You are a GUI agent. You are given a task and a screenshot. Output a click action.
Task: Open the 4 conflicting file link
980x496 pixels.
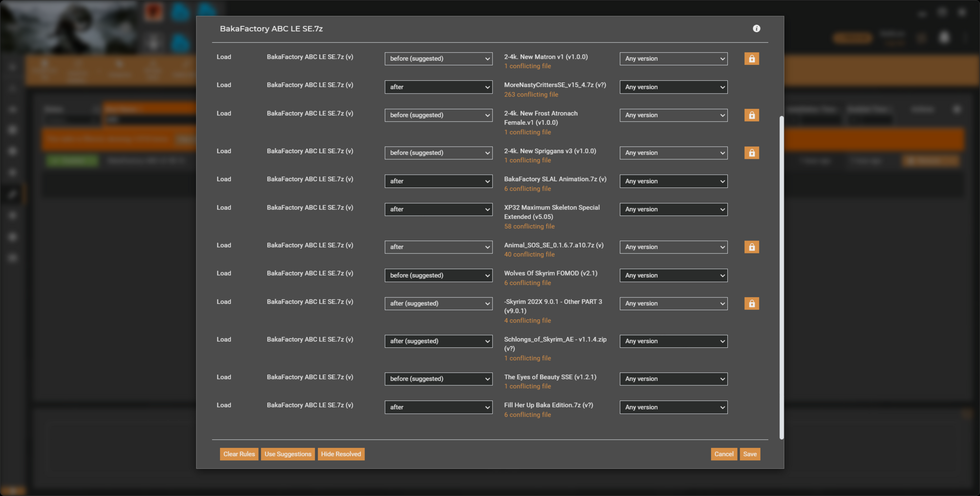click(x=528, y=321)
